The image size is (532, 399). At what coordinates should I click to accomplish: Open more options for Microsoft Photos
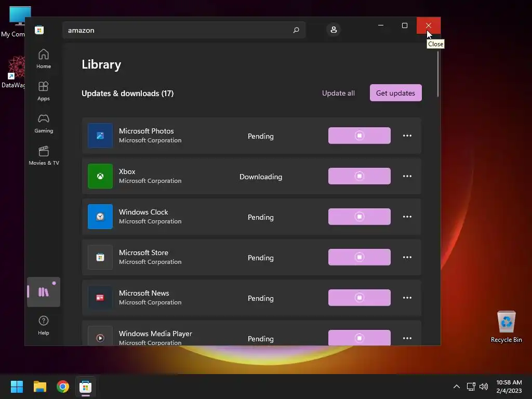click(407, 136)
